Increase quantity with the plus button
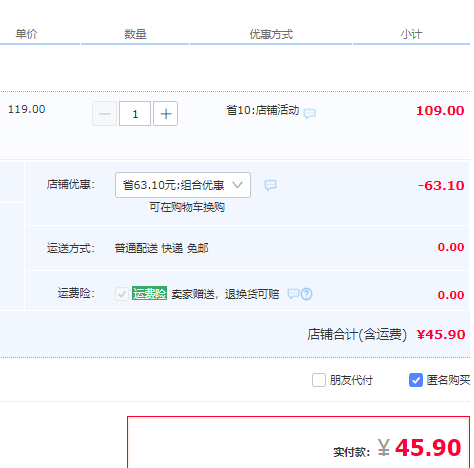 click(x=165, y=114)
